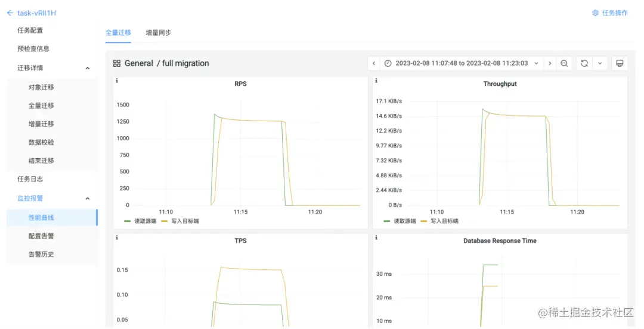Toggle 读取源端 series in Throughput legend
This screenshot has height=329, width=644.
point(405,222)
